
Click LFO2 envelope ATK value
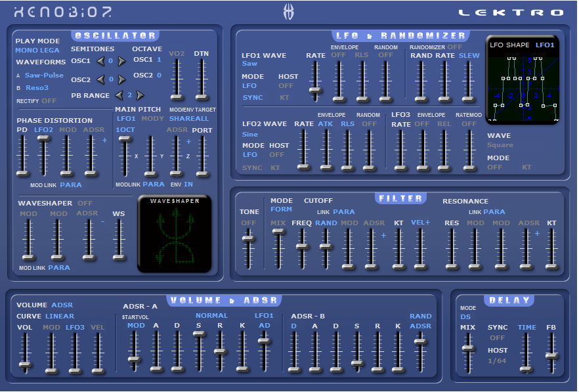pos(326,123)
